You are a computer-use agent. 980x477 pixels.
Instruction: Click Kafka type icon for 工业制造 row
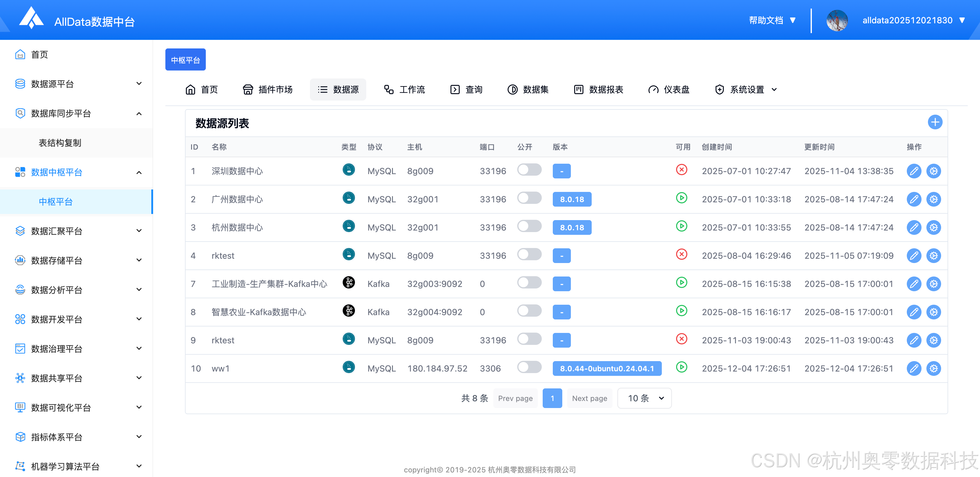(349, 282)
